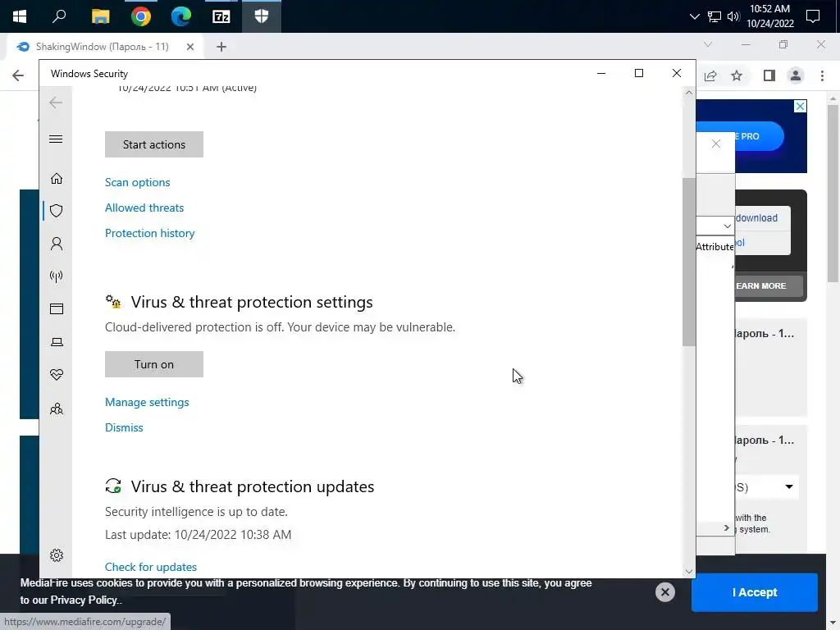The width and height of the screenshot is (840, 630).
Task: Open browser tab search chevron
Action: (x=708, y=44)
